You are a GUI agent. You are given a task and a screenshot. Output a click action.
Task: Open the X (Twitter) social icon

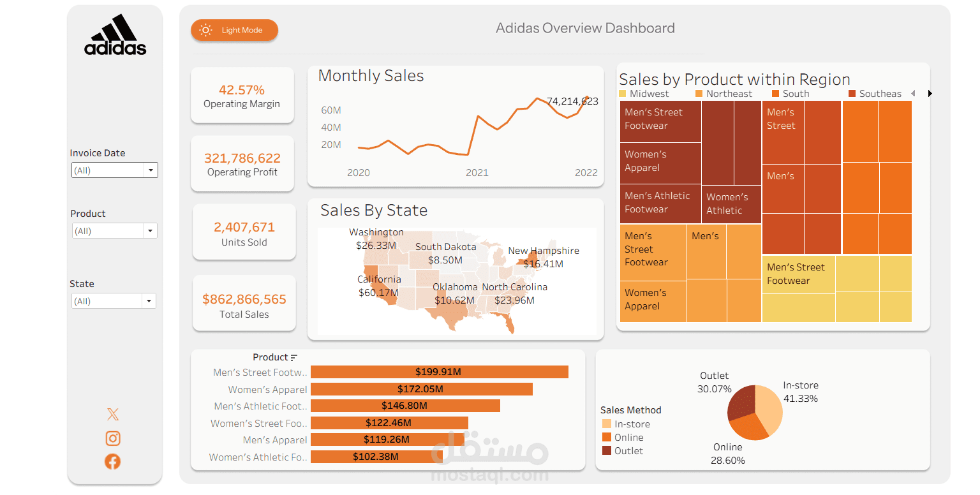coord(113,415)
